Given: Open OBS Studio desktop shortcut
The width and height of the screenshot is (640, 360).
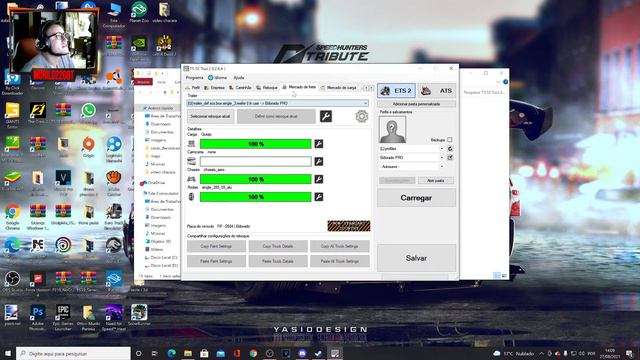Looking at the screenshot, I should (12, 282).
